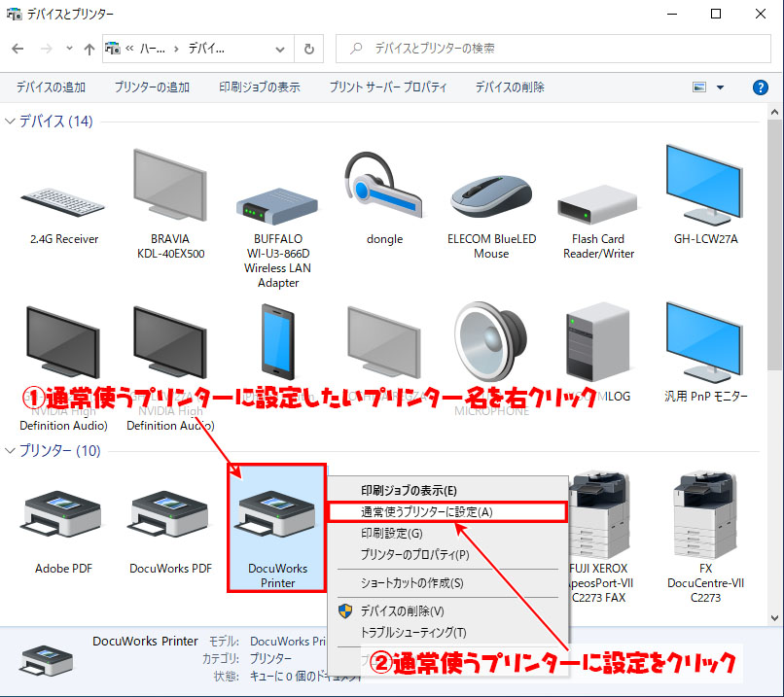The image size is (784, 697).
Task: Select the dongle headset device icon
Action: 384,185
